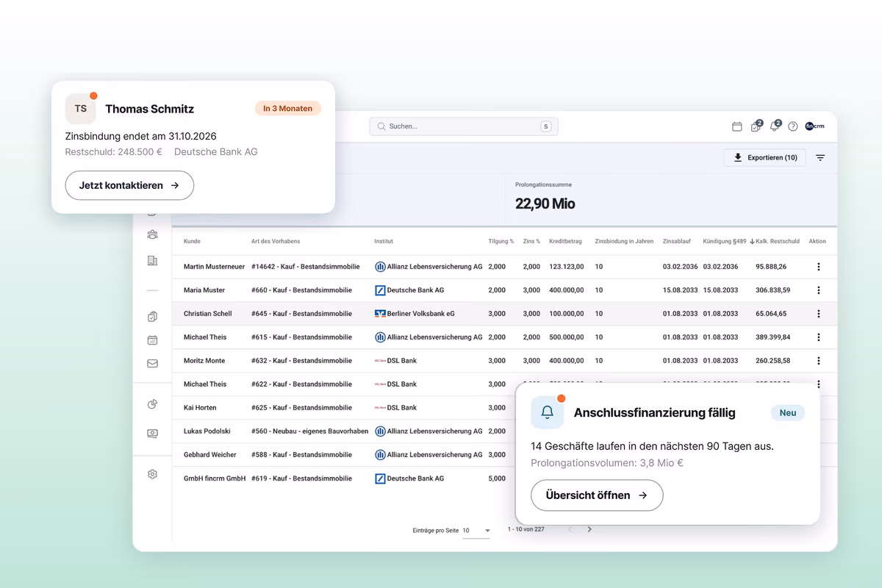Click #14642 - Kauf - Bestandsimmobilie entry
This screenshot has height=588, width=882.
306,267
